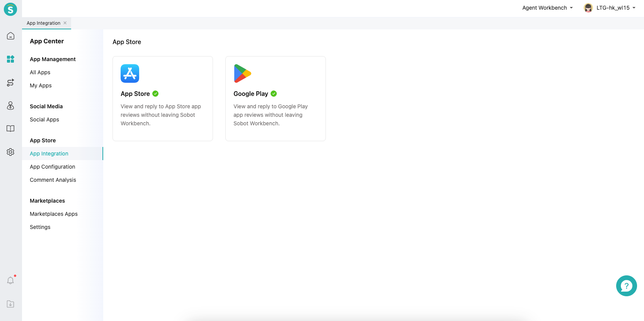
Task: Close the App Integration tab
Action: coord(65,23)
